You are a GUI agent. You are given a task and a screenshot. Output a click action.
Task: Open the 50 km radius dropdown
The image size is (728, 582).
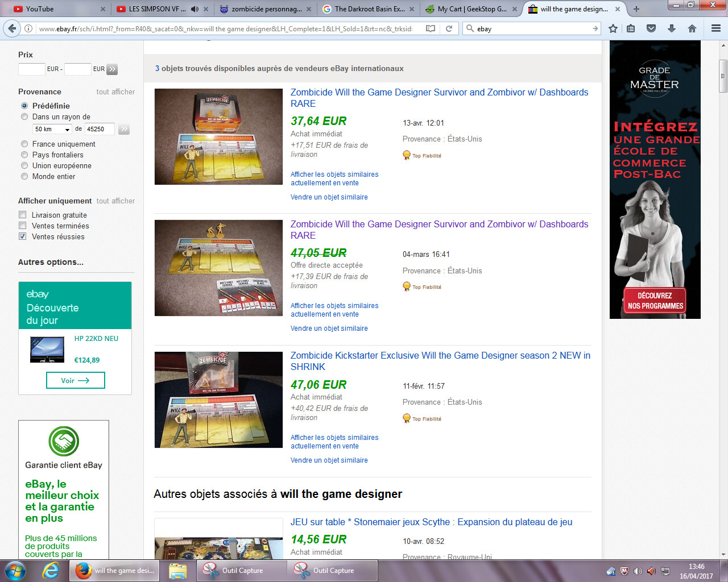pos(52,129)
